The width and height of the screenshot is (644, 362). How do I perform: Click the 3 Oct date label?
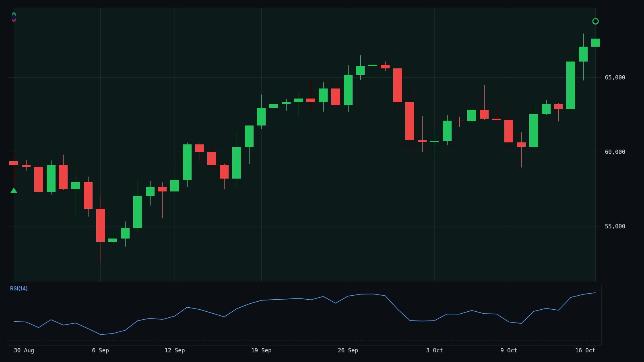[435, 350]
